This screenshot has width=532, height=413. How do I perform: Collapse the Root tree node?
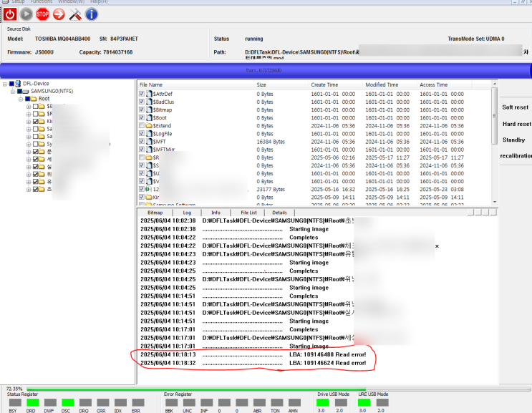click(x=21, y=99)
